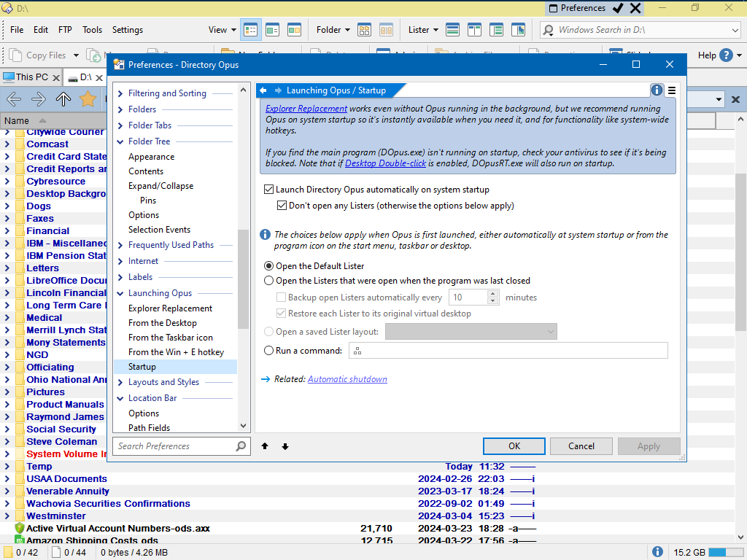Viewport: 747px width, 560px height.
Task: Open the Folder dropdown menu
Action: pos(333,30)
